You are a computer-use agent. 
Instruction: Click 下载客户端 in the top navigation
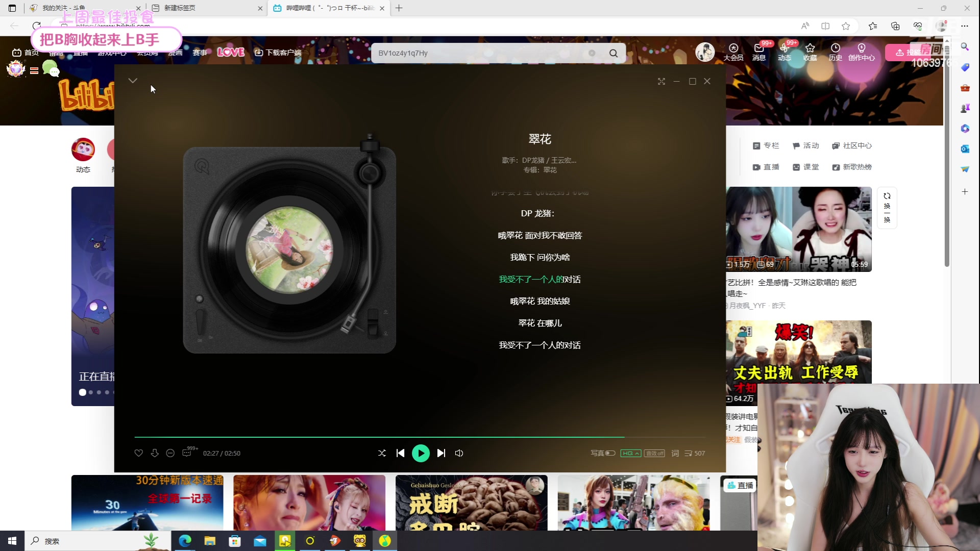[278, 53]
